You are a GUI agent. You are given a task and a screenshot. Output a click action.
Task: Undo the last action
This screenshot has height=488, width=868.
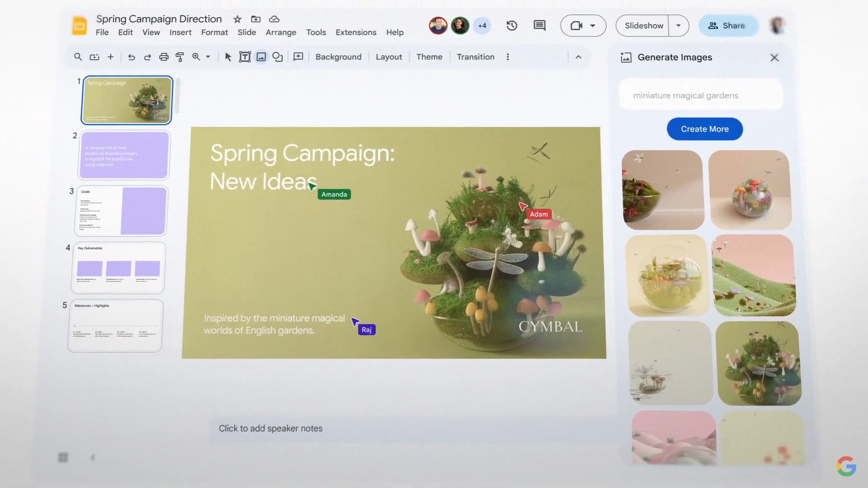[131, 57]
